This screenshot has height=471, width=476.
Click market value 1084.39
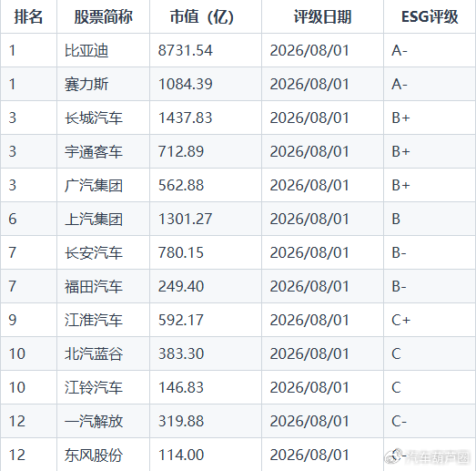(x=185, y=84)
